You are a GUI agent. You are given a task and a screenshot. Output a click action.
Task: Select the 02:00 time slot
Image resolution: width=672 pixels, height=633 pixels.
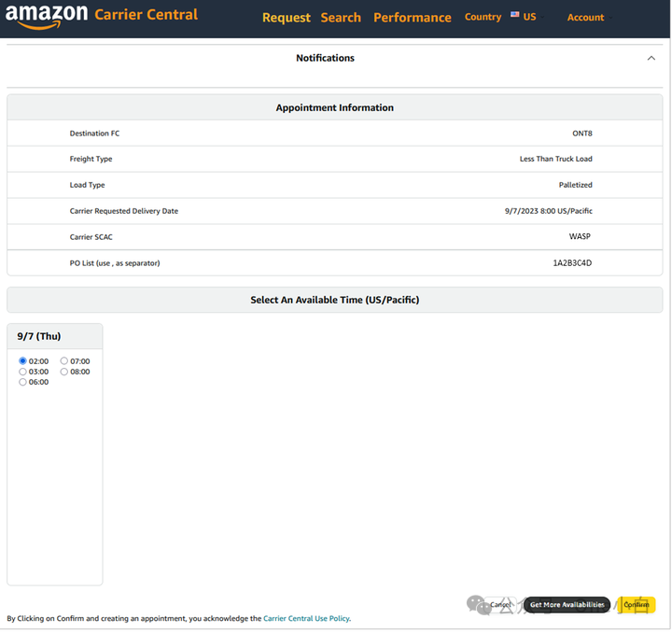pyautogui.click(x=22, y=361)
